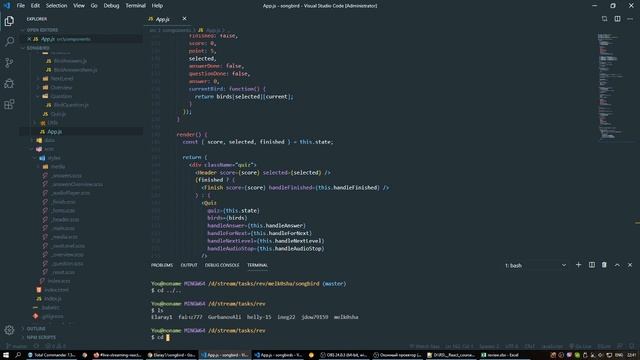
Task: Open the Edit menu
Action: click(35, 6)
